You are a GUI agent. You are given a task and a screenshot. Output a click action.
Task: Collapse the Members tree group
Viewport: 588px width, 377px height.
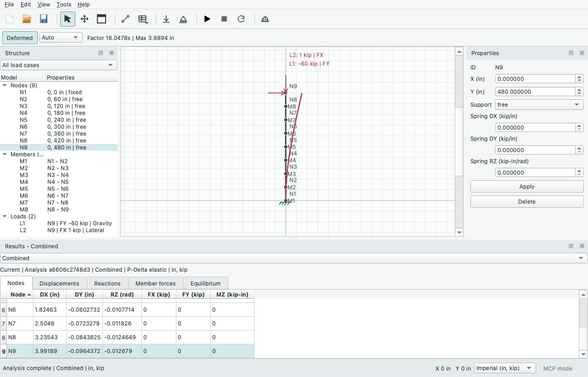click(x=5, y=154)
